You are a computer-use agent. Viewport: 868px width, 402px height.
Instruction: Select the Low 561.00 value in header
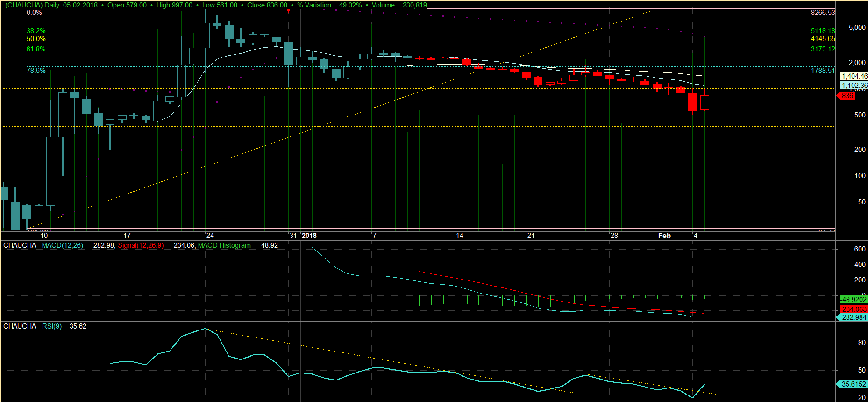220,5
